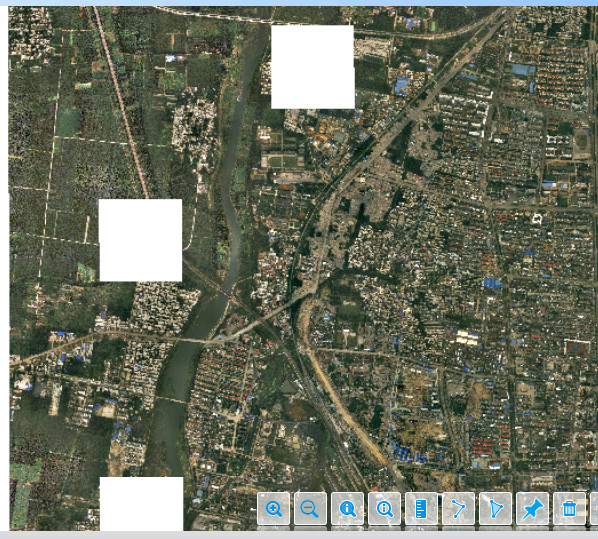Select the zoom out magnifier tool

(x=310, y=508)
